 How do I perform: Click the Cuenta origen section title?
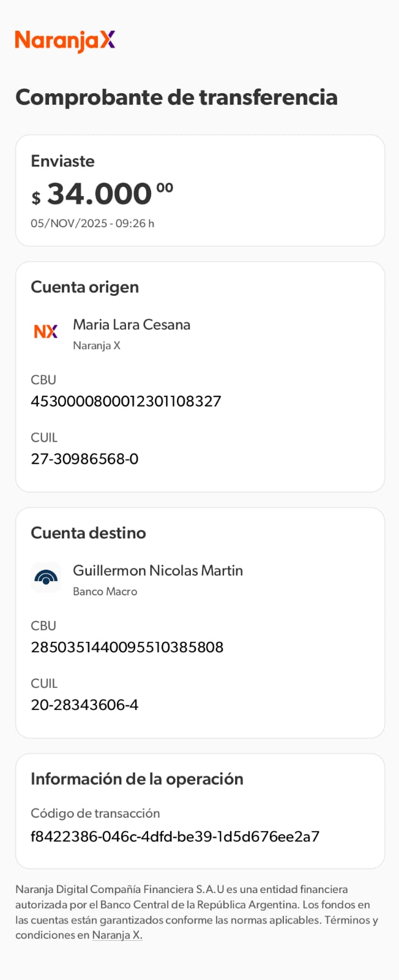85,287
